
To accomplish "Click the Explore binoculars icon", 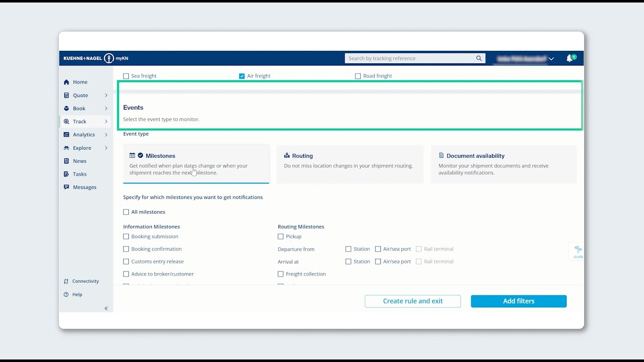I will click(66, 148).
